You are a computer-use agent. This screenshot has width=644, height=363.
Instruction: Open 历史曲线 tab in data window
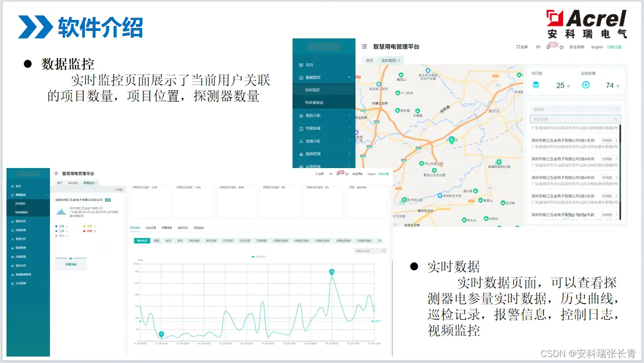tap(135, 228)
